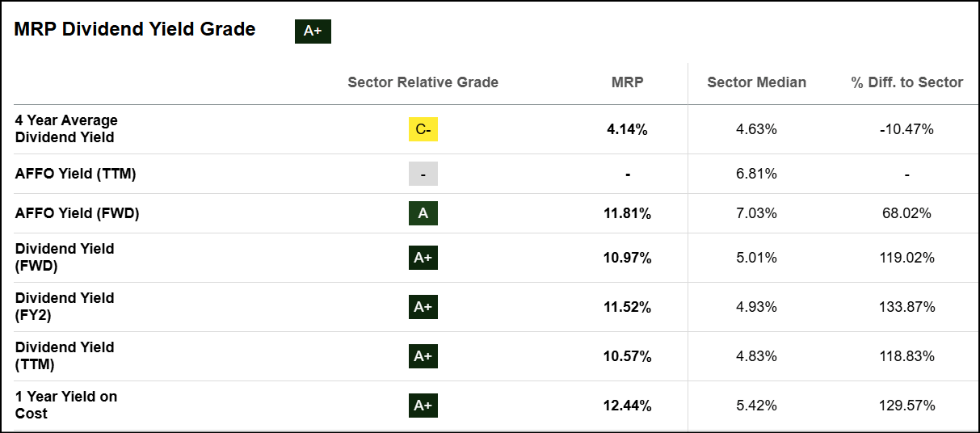Click the Dividend Yield (FY2) metric label
Image resolution: width=980 pixels, height=433 pixels.
pyautogui.click(x=65, y=307)
